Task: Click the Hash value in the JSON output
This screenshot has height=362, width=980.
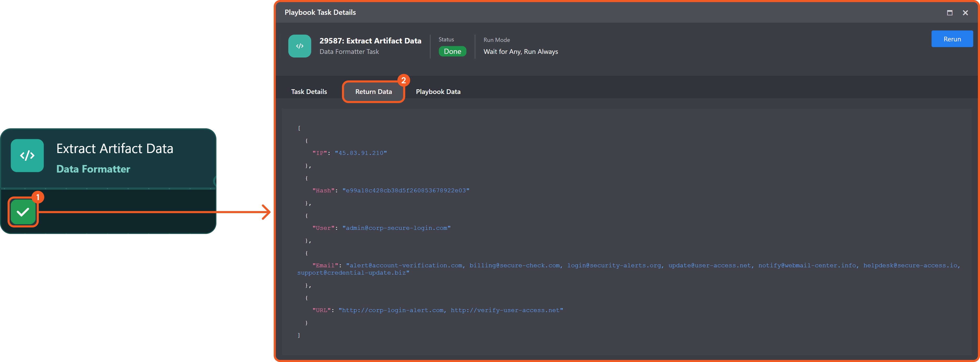Action: [x=405, y=190]
